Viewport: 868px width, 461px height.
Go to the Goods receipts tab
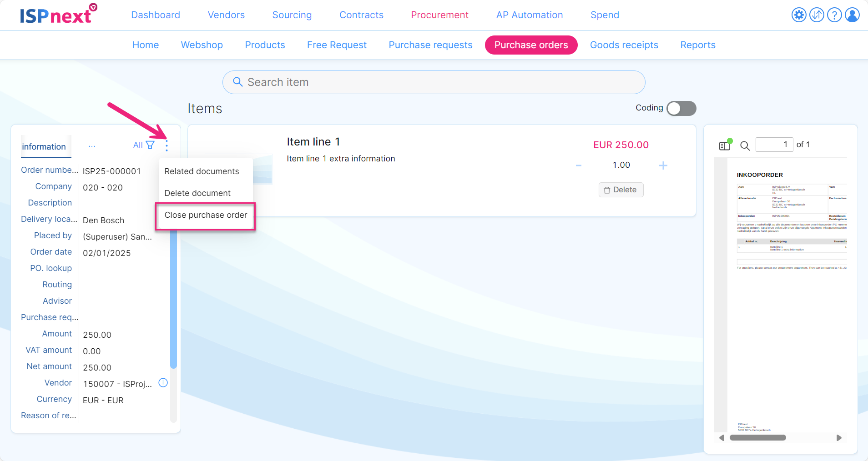(624, 45)
